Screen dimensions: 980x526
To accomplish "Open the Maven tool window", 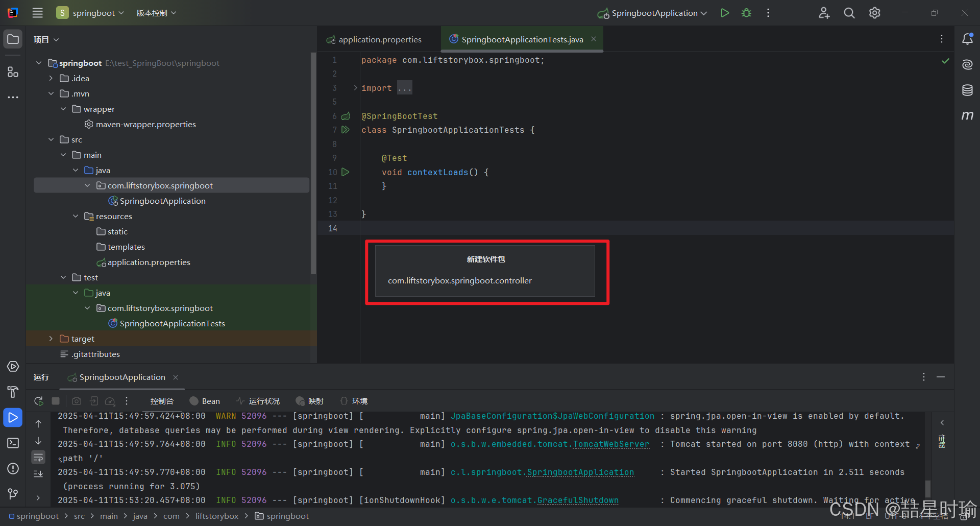I will tap(967, 116).
